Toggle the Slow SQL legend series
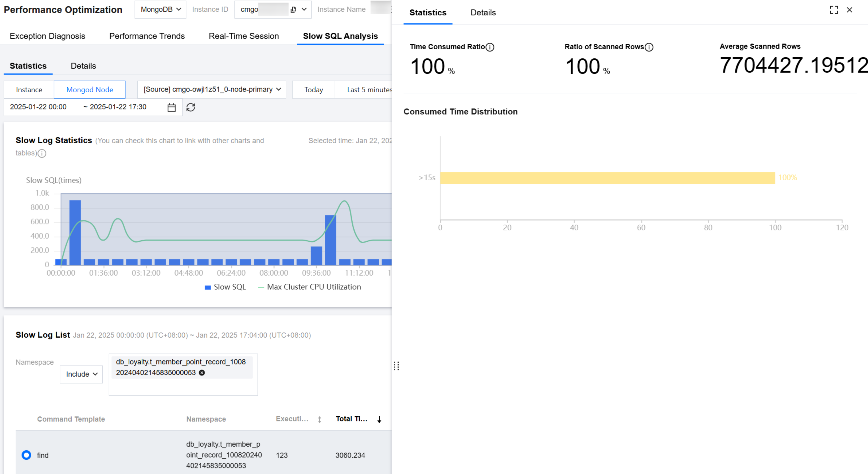The width and height of the screenshot is (868, 474). click(x=225, y=287)
